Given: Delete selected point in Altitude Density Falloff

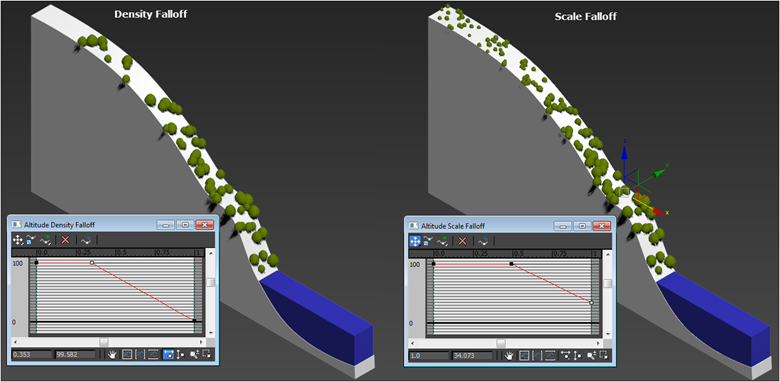Looking at the screenshot, I should (65, 240).
